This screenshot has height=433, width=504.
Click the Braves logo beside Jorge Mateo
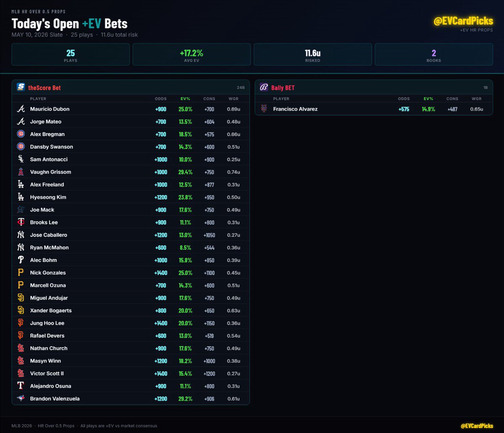pyautogui.click(x=21, y=121)
